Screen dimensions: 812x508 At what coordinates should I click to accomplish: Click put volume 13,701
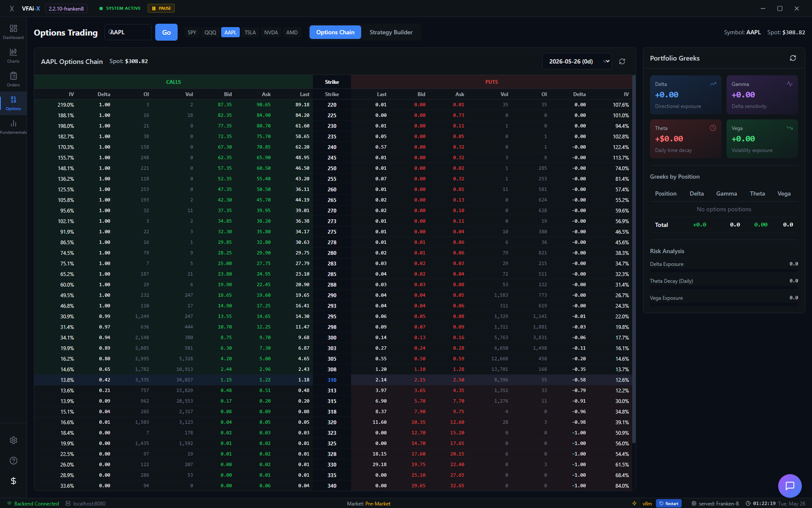499,369
